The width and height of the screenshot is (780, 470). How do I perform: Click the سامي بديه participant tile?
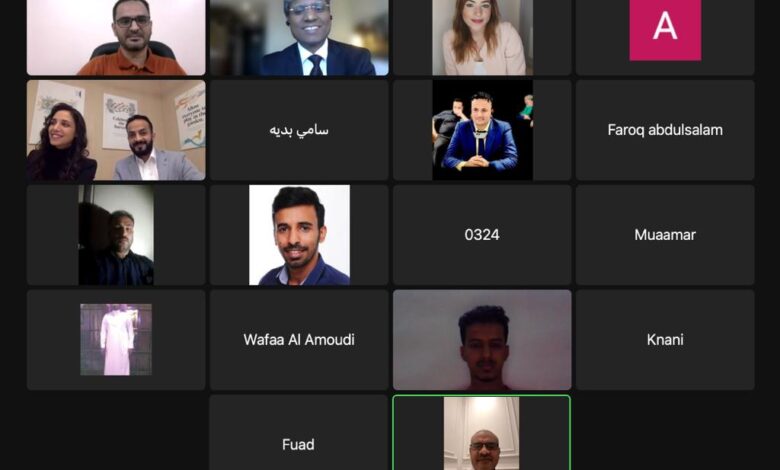point(298,130)
